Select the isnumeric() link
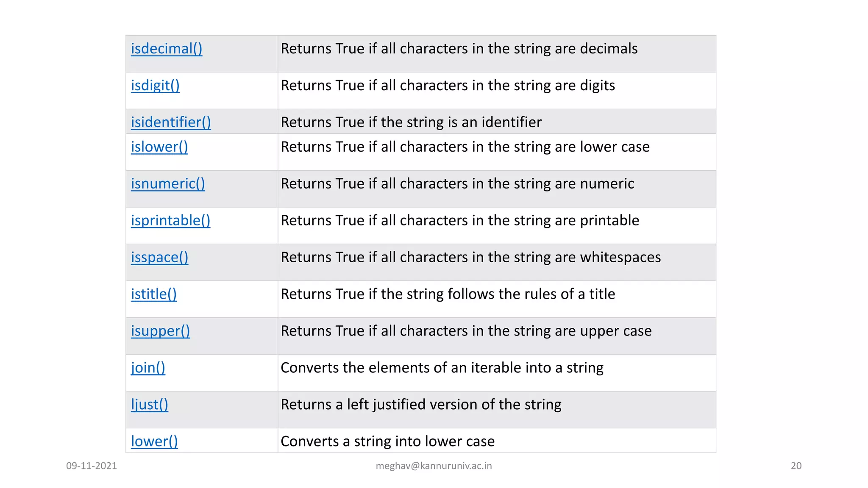This screenshot has height=488, width=868. click(168, 184)
